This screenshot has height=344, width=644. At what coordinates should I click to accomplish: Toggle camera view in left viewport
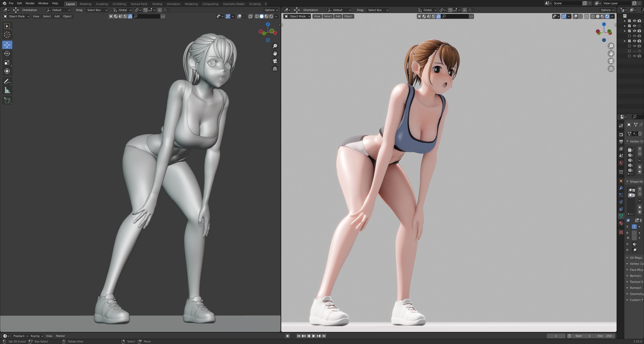pyautogui.click(x=275, y=61)
